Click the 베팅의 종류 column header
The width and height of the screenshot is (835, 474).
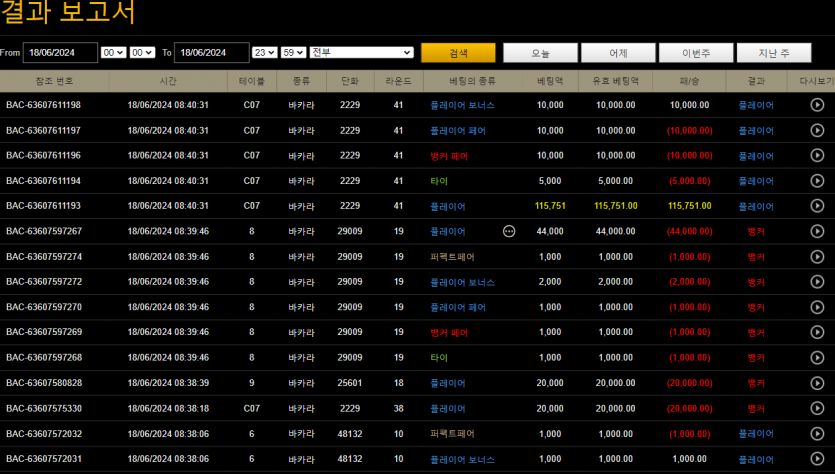(x=472, y=81)
